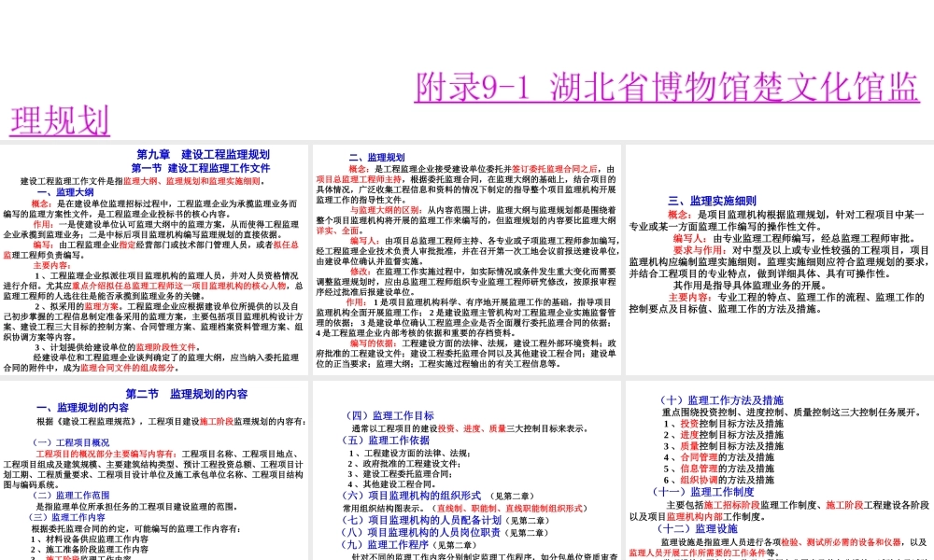Image resolution: width=934 pixels, height=560 pixels.
Task: Click the line 2、施工准备阶段监理工作内容
Action: coord(90,550)
